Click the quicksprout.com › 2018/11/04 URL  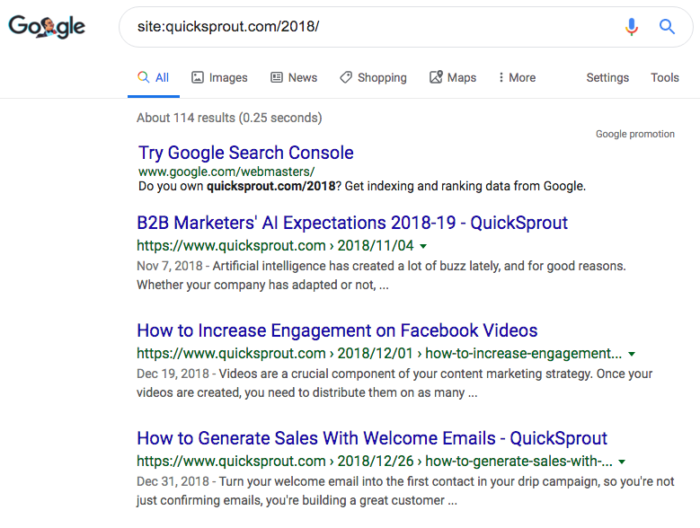(x=275, y=245)
